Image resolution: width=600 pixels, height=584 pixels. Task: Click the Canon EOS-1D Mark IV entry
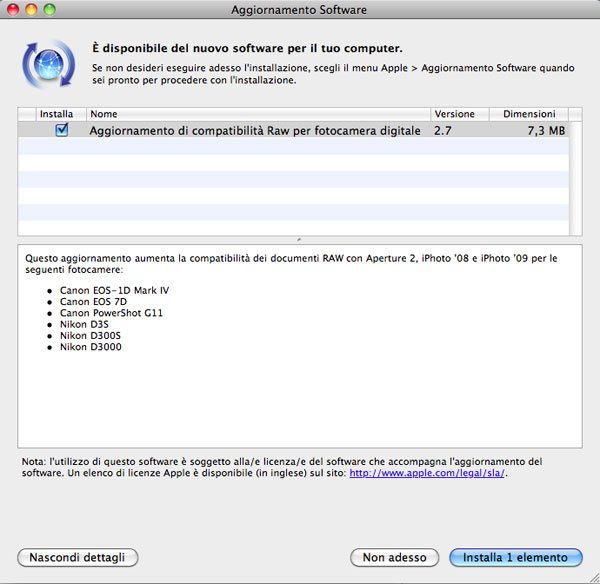114,290
